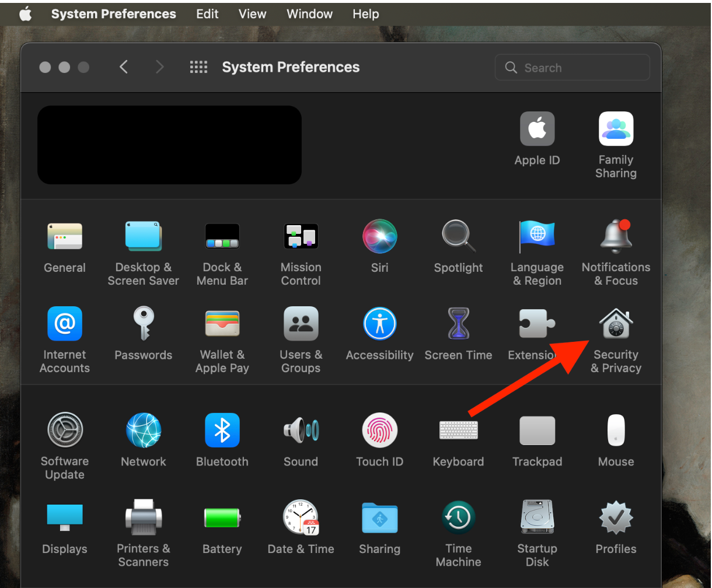Open the Window menu
This screenshot has width=712, height=588.
tap(309, 14)
